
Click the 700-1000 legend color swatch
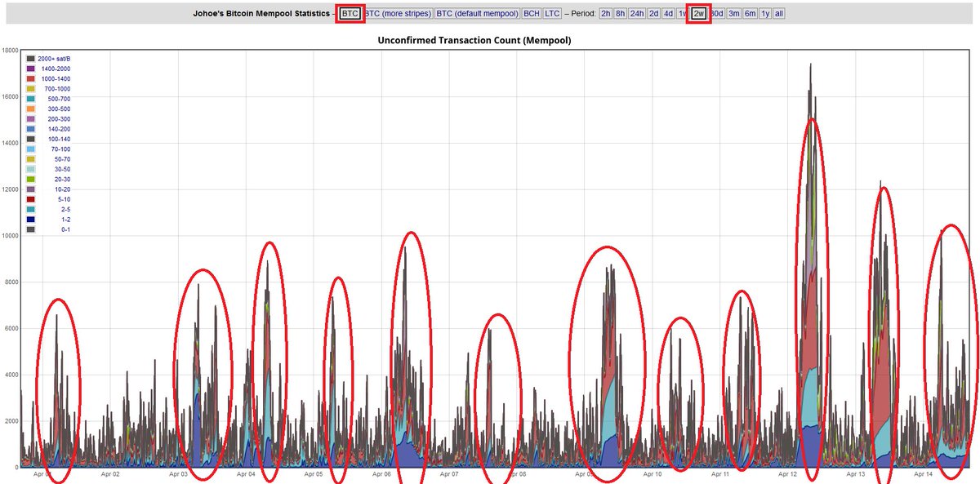(x=30, y=88)
